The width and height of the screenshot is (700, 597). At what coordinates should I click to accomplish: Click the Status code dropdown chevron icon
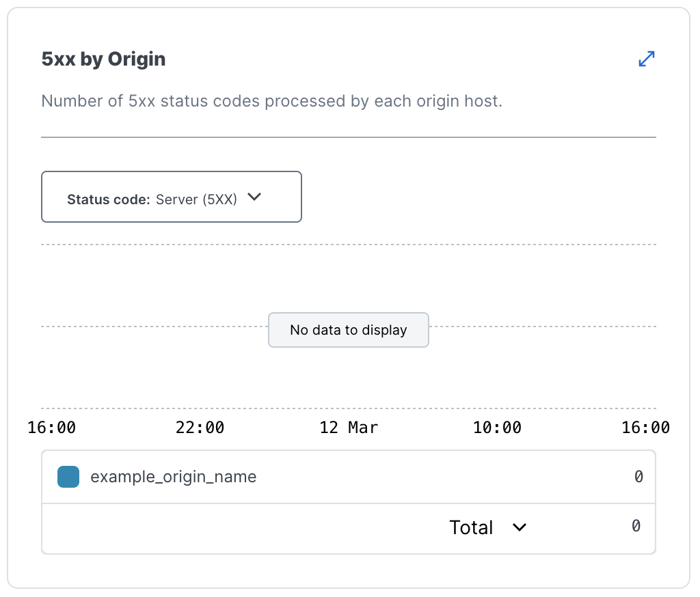pyautogui.click(x=254, y=197)
